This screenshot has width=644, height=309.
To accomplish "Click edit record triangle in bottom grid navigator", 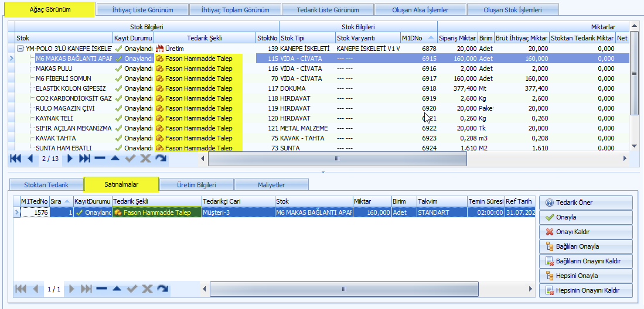I will click(117, 289).
